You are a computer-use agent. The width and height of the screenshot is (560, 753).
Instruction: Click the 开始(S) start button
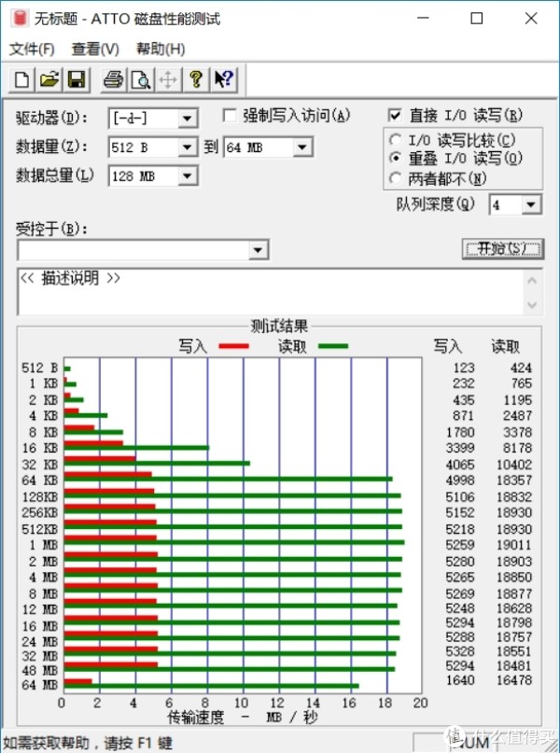[503, 249]
